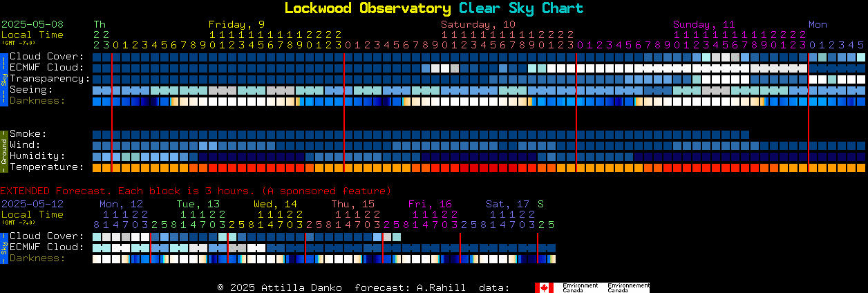Select the 2025-05-12 extended date
868x293 pixels.
tap(32, 204)
